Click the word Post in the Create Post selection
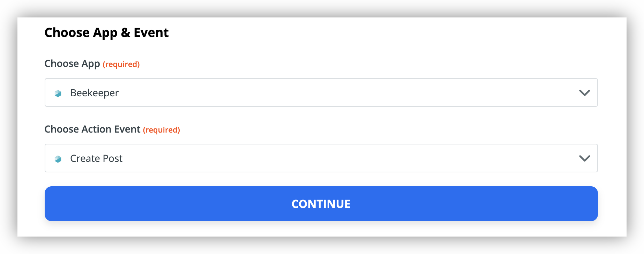Viewport: 644px width, 254px height. click(x=113, y=158)
